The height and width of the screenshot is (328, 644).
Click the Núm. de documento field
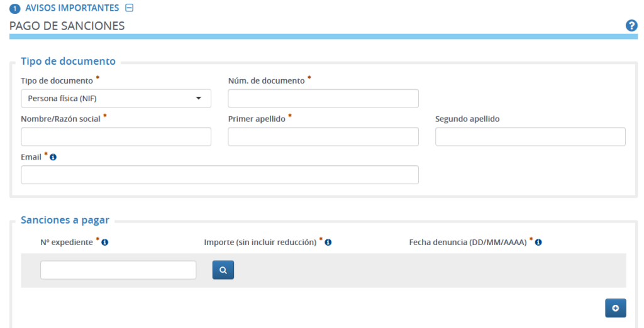click(x=323, y=99)
